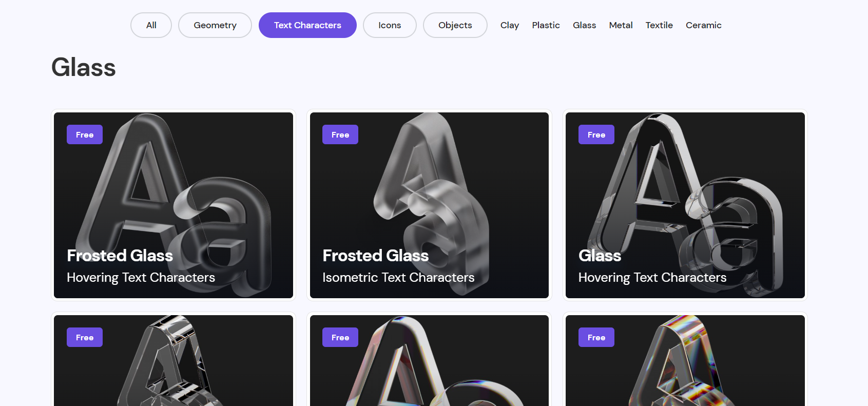
Task: Click Free badge on Glass Hovering card
Action: (x=596, y=134)
